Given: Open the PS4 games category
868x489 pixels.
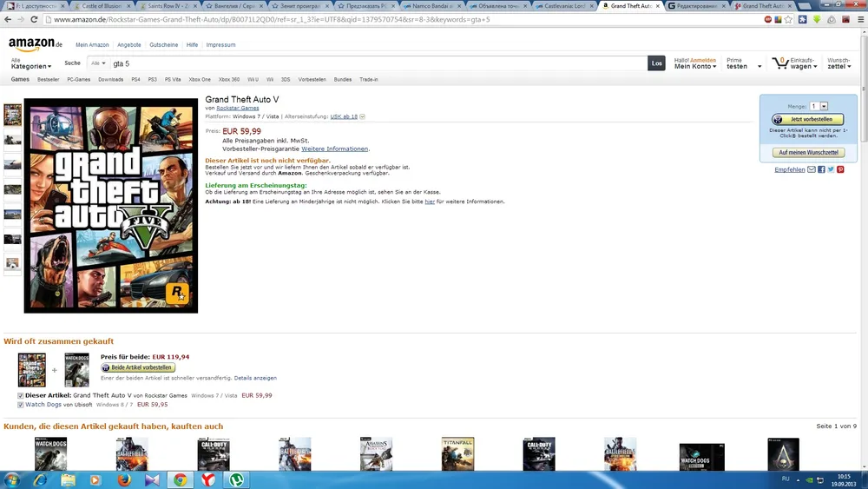Looking at the screenshot, I should pyautogui.click(x=135, y=80).
